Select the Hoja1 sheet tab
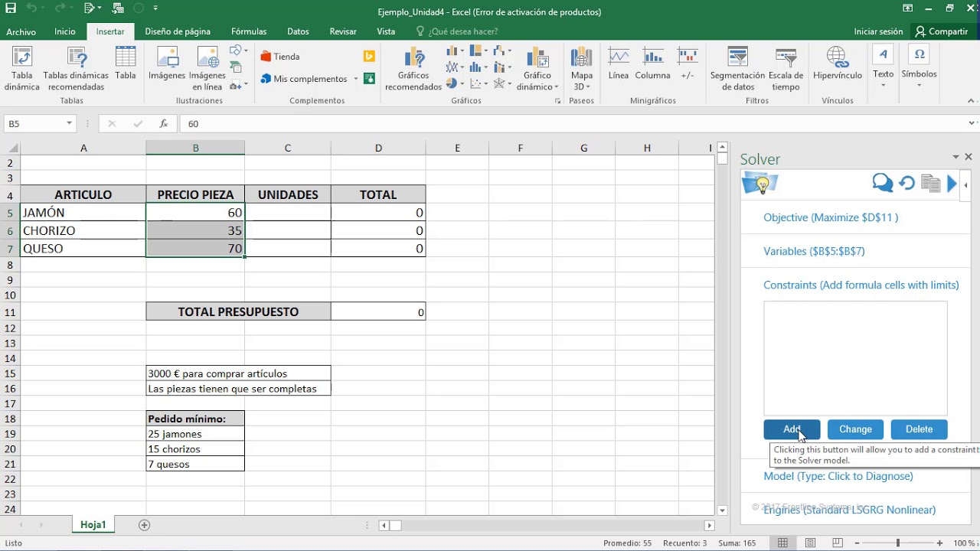This screenshot has width=980, height=551. [93, 525]
